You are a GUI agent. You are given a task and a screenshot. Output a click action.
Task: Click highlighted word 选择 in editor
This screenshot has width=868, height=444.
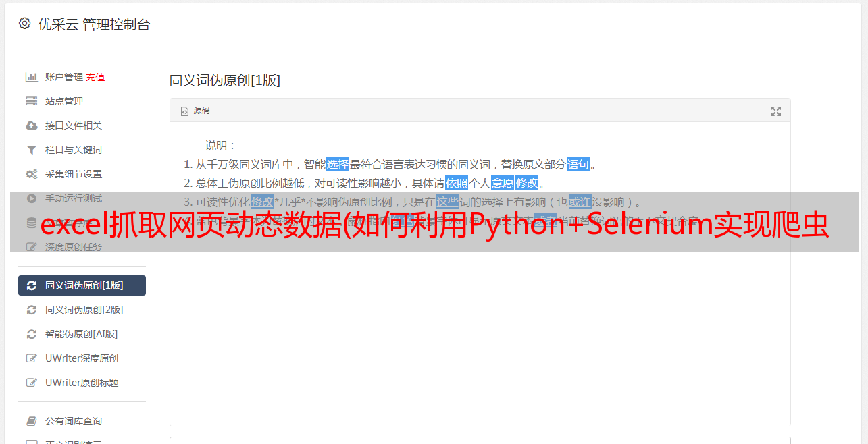(x=338, y=164)
